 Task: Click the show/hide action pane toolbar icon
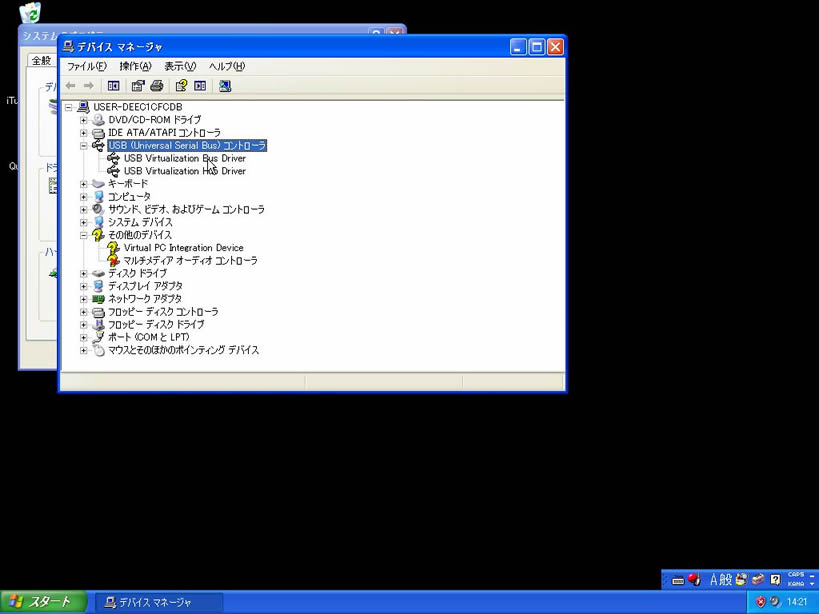200,86
